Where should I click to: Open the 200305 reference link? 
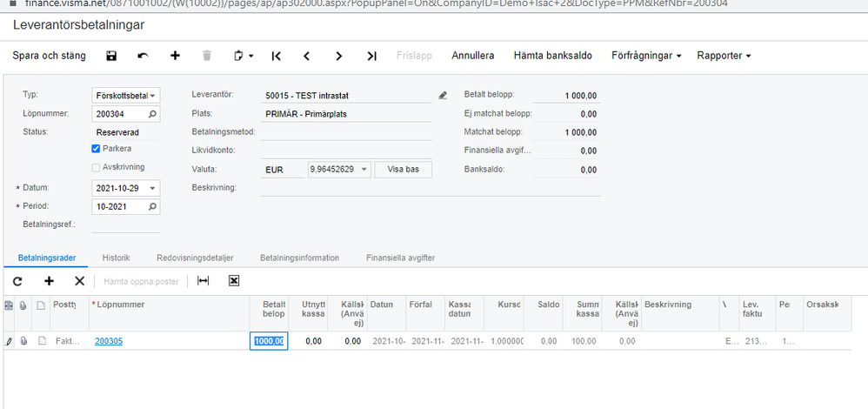[109, 341]
